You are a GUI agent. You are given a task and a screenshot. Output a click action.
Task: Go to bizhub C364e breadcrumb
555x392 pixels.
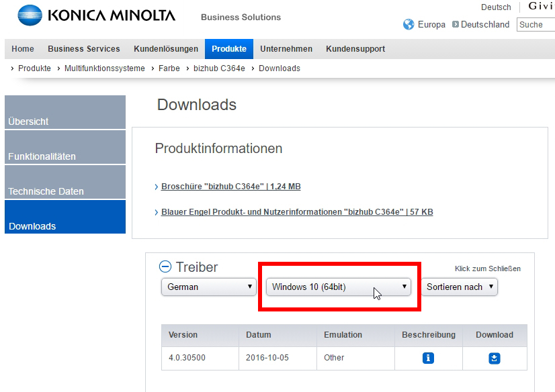coord(219,68)
